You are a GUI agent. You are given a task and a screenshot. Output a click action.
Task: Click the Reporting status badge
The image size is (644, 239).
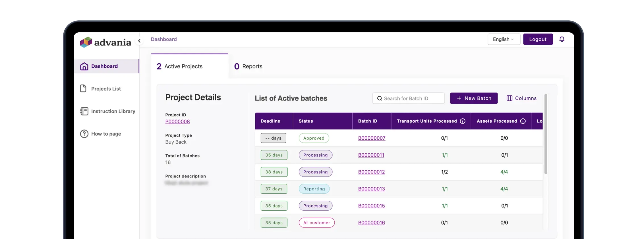click(314, 189)
